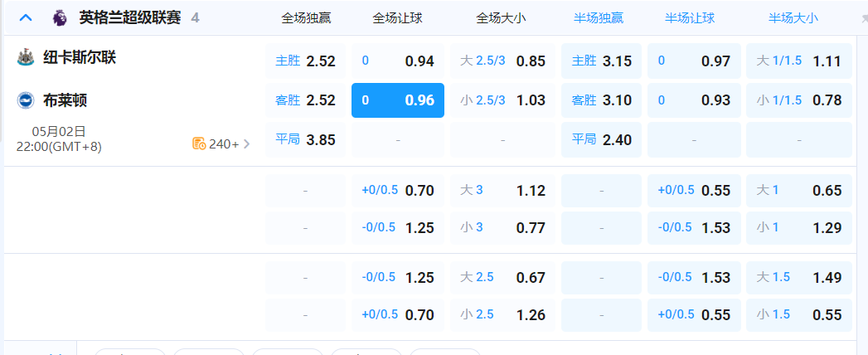Bet half-time 平局 at 2.40
This screenshot has height=355, width=868.
[x=601, y=139]
